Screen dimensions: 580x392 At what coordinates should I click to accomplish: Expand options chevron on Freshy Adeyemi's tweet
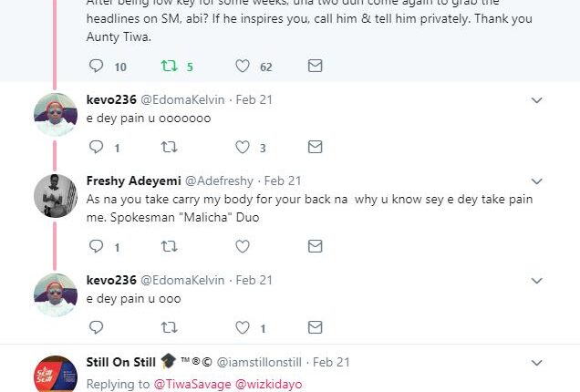point(537,181)
